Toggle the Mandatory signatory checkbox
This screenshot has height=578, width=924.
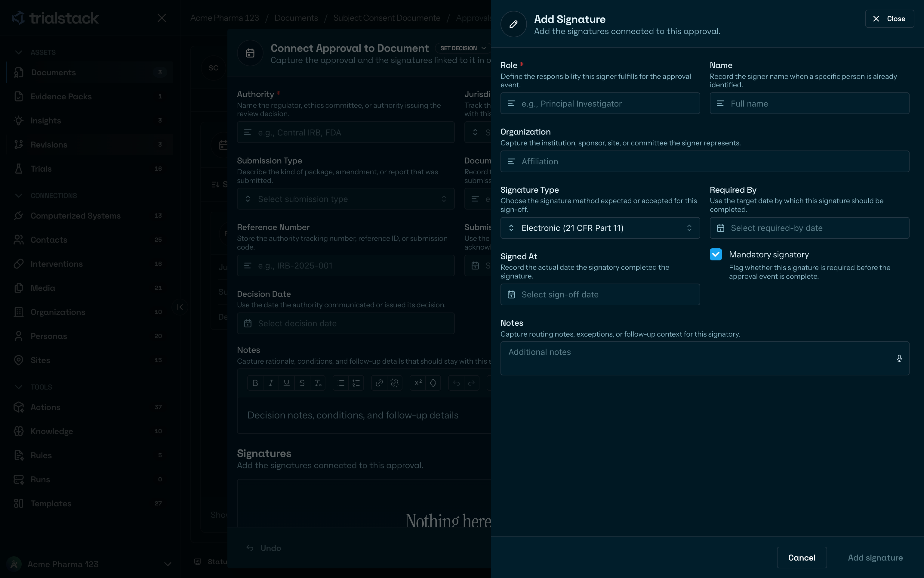716,255
